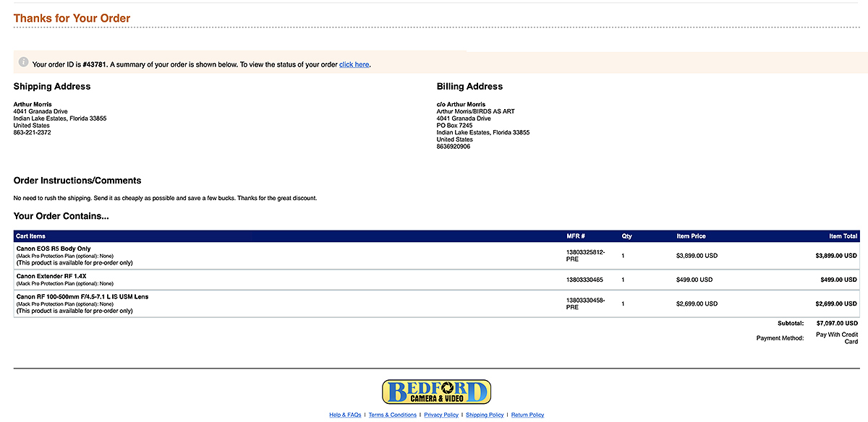Select "Arthur Morris/BIRDS AS ART" billing line
Viewport: 868px width, 422px height.
pos(476,111)
